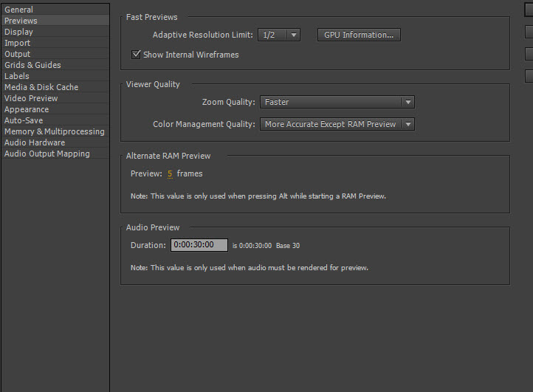Open the Labels preferences category
Screen dimensions: 533x392
[x=17, y=76]
